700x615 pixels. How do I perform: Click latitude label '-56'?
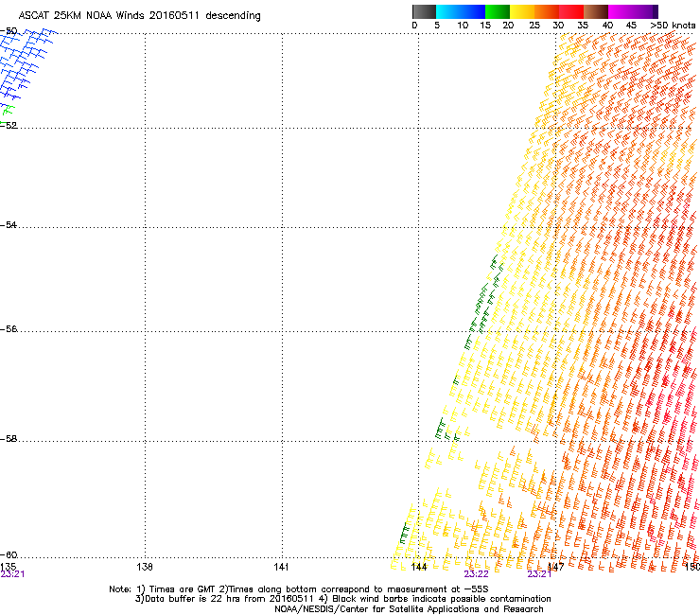point(9,328)
